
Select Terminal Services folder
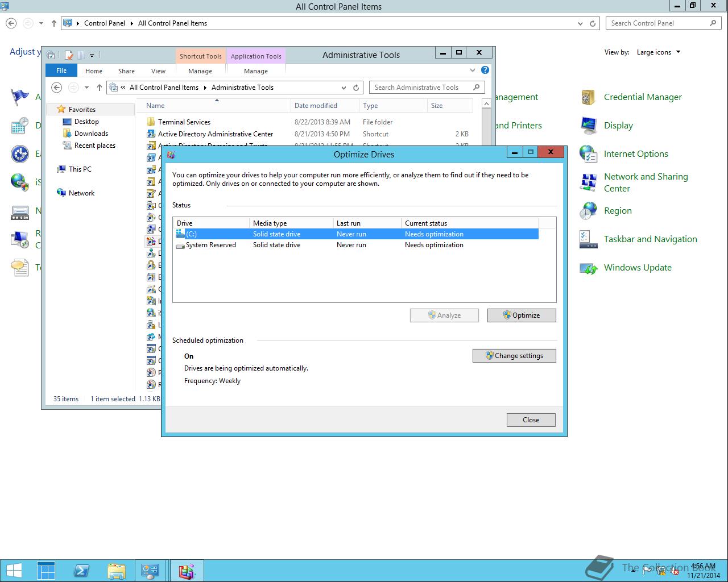184,122
